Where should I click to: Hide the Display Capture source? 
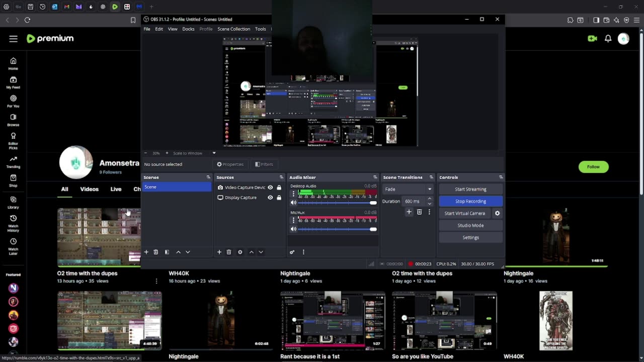[270, 198]
